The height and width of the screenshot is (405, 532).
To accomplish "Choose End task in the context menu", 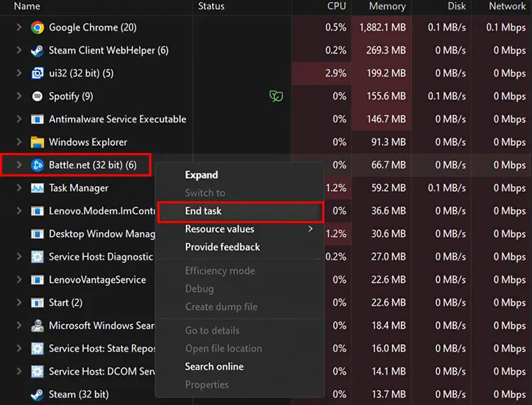I will [240, 211].
